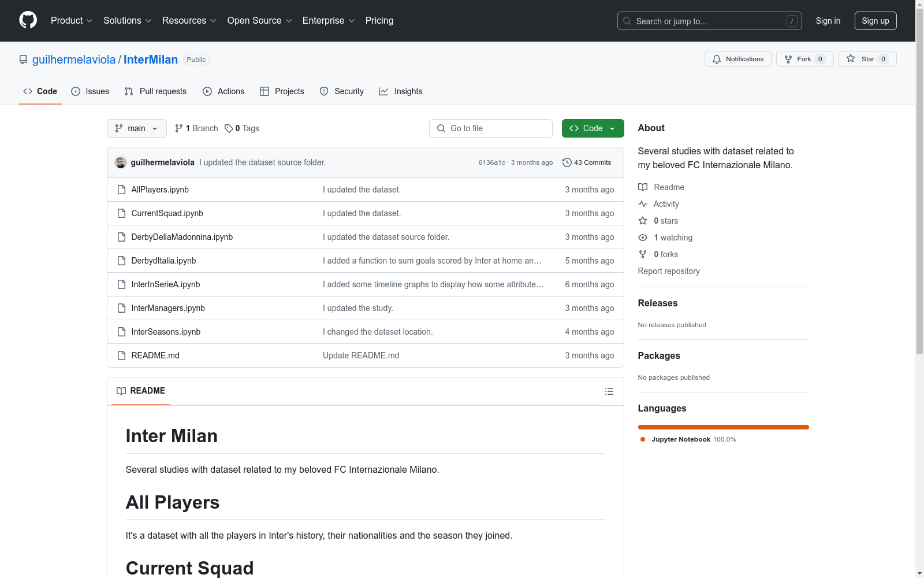Click the GitHub logo icon
The height and width of the screenshot is (578, 924).
28,20
